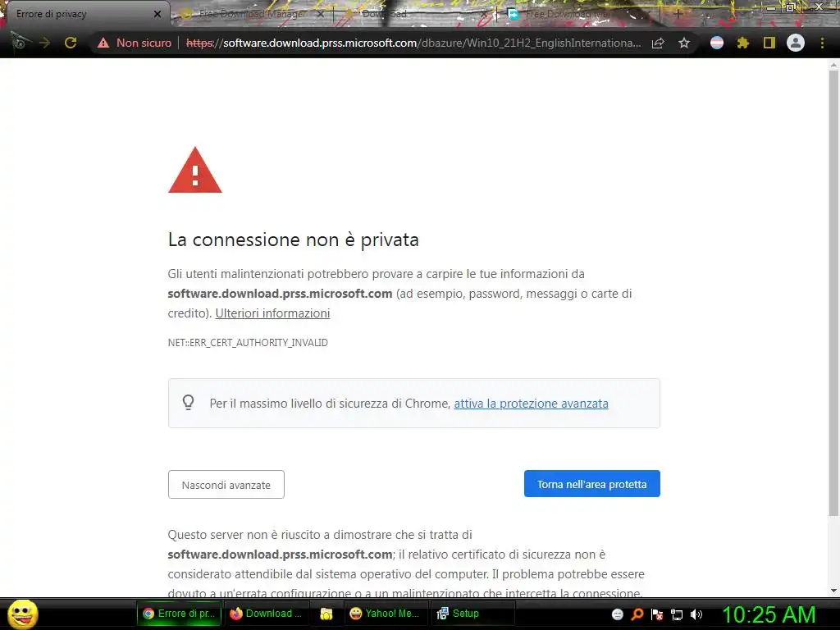Image resolution: width=840 pixels, height=630 pixels.
Task: Click the browser back arrow icon
Action: click(x=20, y=42)
